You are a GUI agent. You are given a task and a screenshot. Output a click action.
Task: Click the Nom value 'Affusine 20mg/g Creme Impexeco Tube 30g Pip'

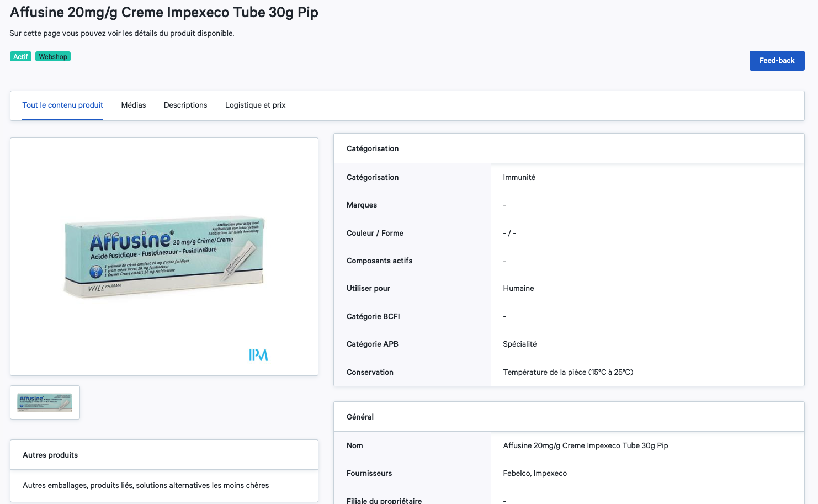586,445
